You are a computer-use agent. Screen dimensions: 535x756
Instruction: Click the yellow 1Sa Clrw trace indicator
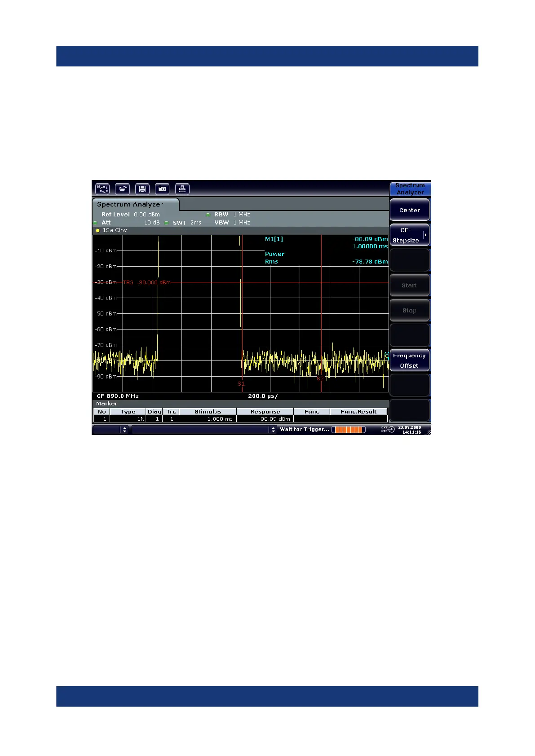point(97,231)
